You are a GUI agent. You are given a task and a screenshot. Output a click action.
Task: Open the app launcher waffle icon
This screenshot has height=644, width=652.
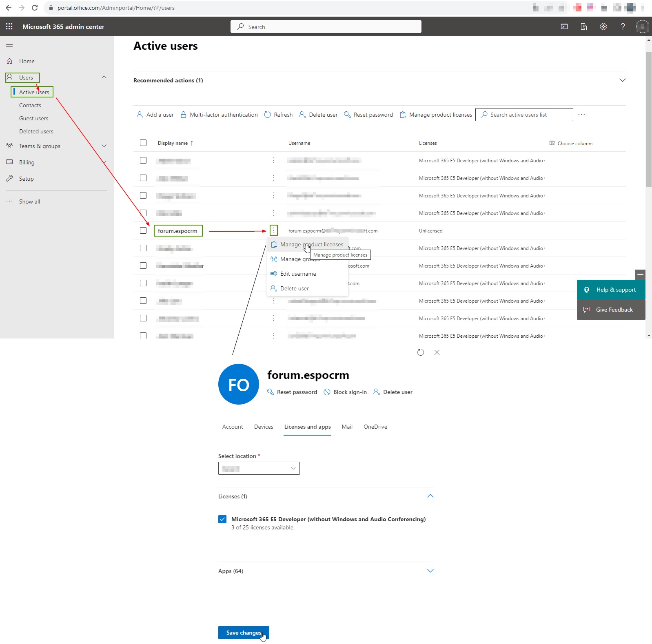9,27
